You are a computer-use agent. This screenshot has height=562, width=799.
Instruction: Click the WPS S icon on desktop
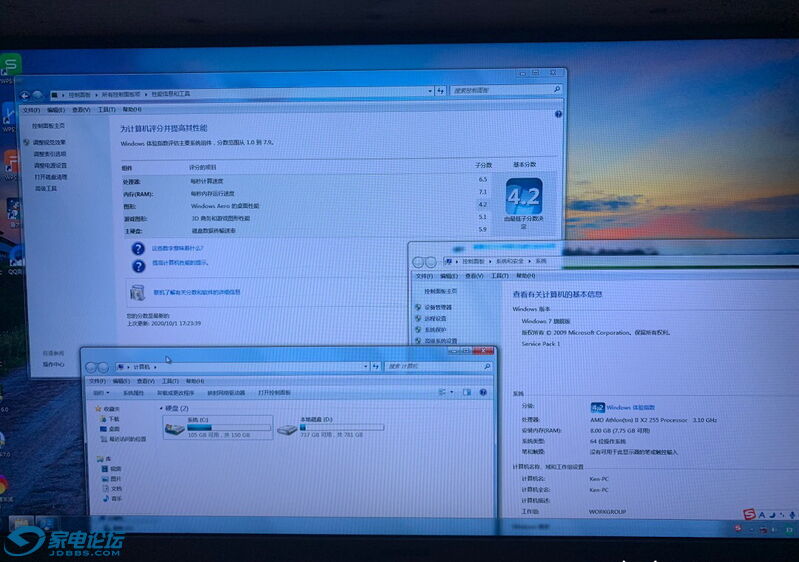(10, 65)
